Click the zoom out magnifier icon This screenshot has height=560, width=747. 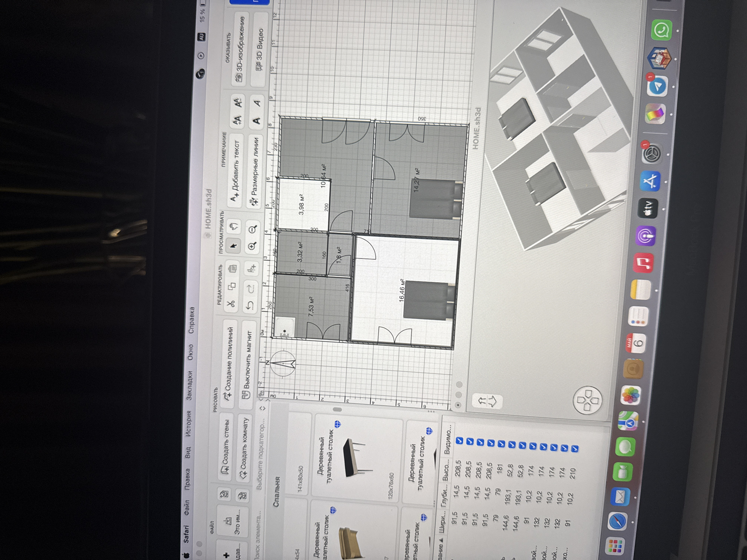[253, 228]
